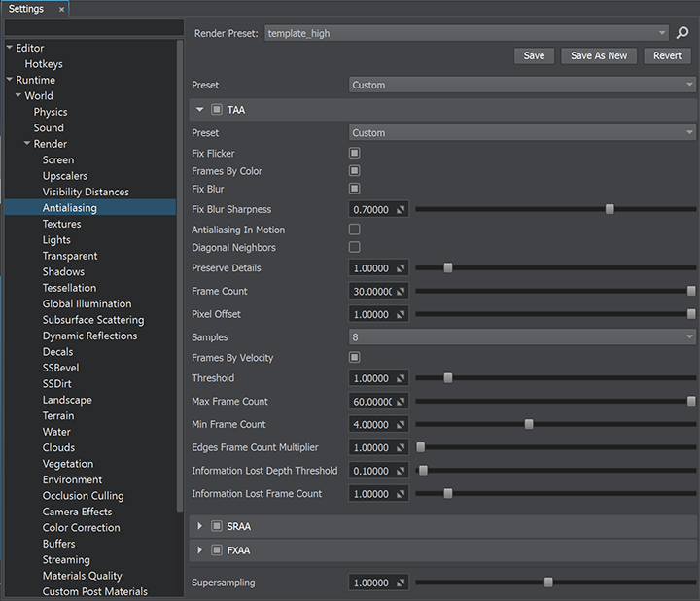Open the Samples dropdown
The image size is (700, 601).
(x=522, y=336)
